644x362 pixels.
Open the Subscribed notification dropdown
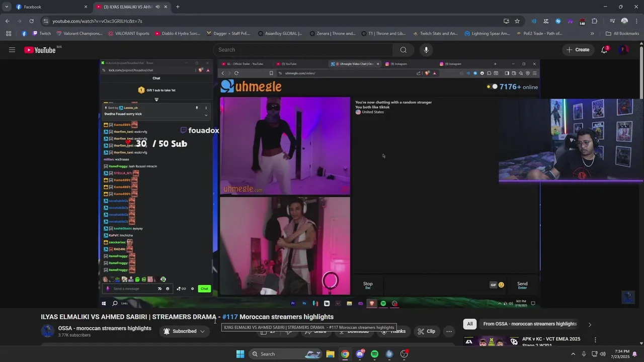point(184,331)
